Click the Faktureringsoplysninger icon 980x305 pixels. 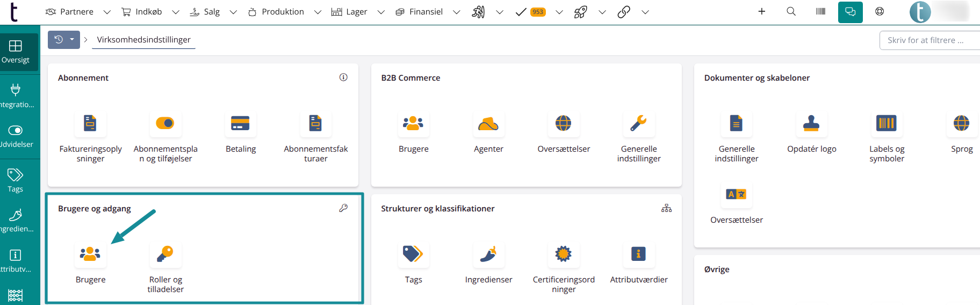90,123
